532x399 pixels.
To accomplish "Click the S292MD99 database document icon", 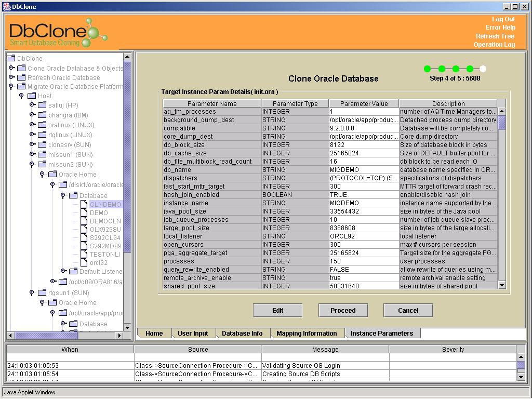I will tap(84, 246).
